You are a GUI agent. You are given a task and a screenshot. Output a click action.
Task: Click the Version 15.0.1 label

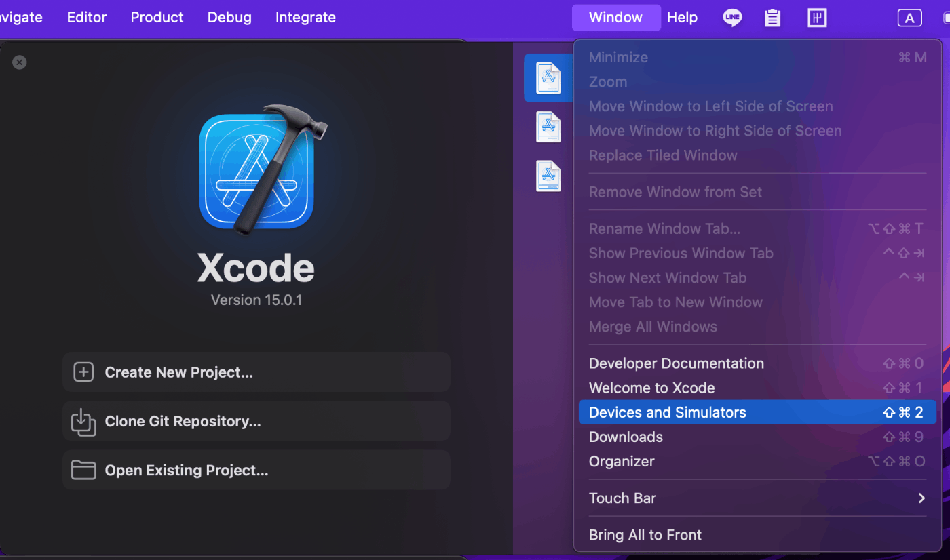[256, 300]
